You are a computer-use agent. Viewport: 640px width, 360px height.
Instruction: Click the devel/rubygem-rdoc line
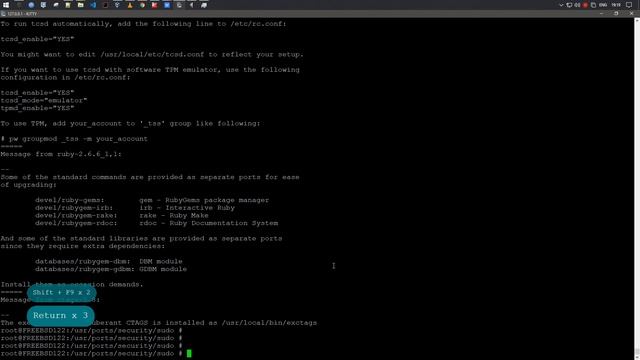pyautogui.click(x=156, y=223)
